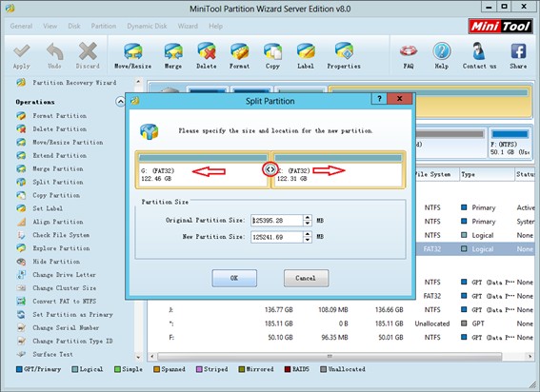Select the Merge toolbar icon
Screen dimensions: 540x392
pyautogui.click(x=173, y=51)
